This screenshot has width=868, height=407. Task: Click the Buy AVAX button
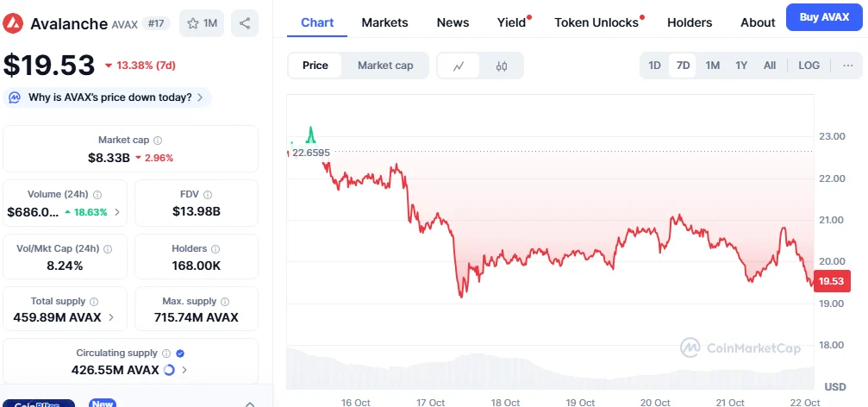click(x=826, y=17)
